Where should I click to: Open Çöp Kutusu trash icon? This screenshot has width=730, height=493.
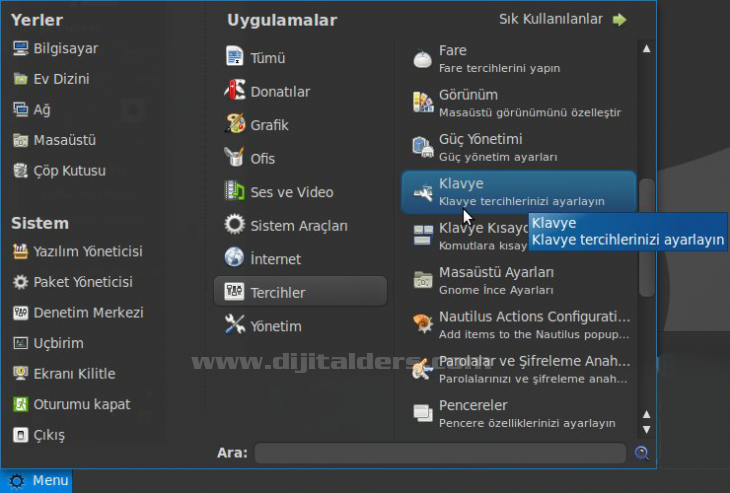(x=20, y=171)
